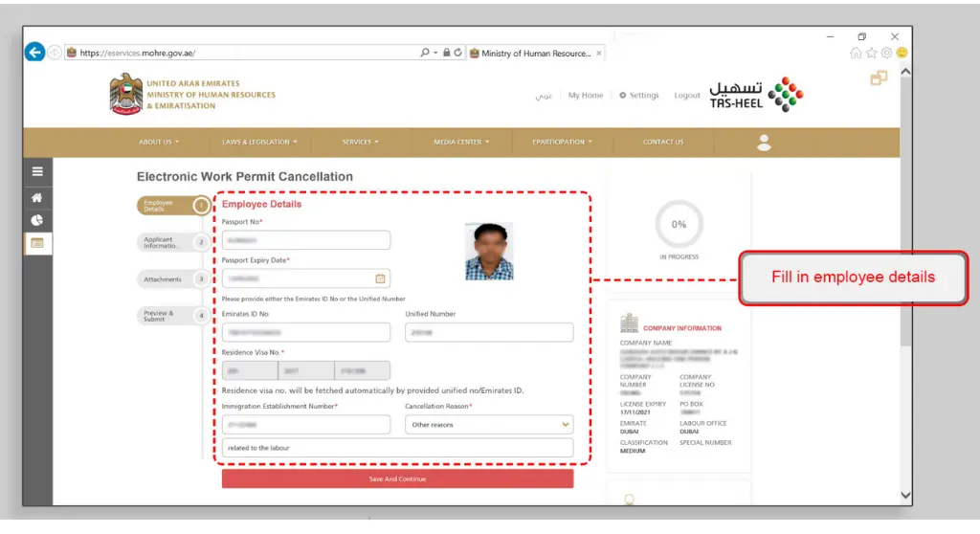Click the vertical scrollbar thumb
The width and height of the screenshot is (980, 534).
905,212
